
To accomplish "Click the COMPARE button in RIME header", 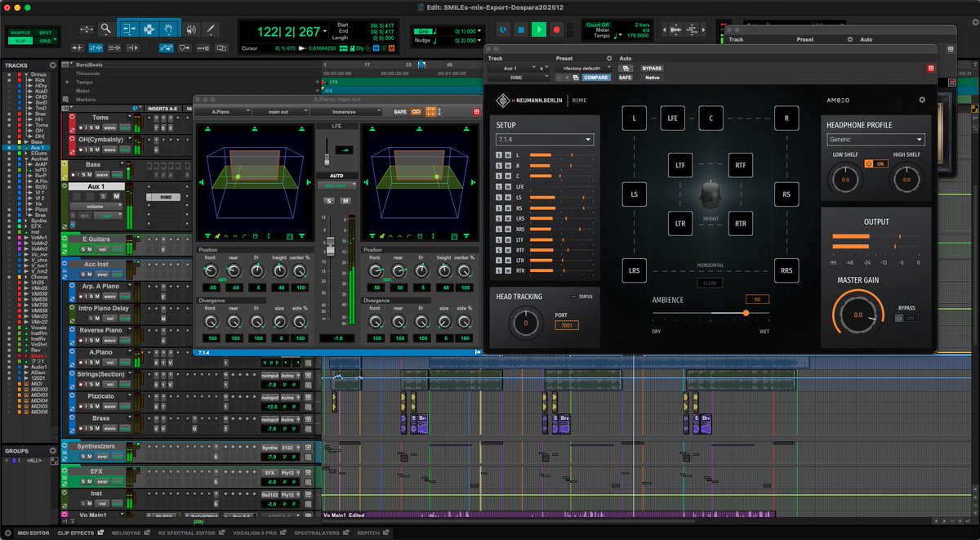I will click(596, 78).
